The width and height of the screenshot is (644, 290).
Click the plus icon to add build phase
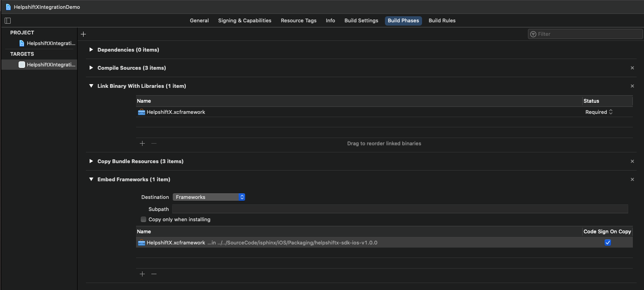point(84,34)
